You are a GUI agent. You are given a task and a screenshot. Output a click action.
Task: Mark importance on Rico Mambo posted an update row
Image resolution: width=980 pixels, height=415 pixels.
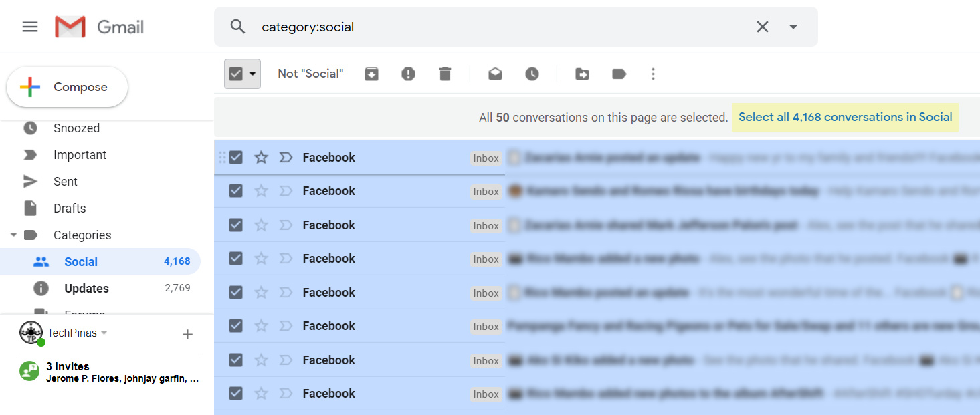point(286,292)
